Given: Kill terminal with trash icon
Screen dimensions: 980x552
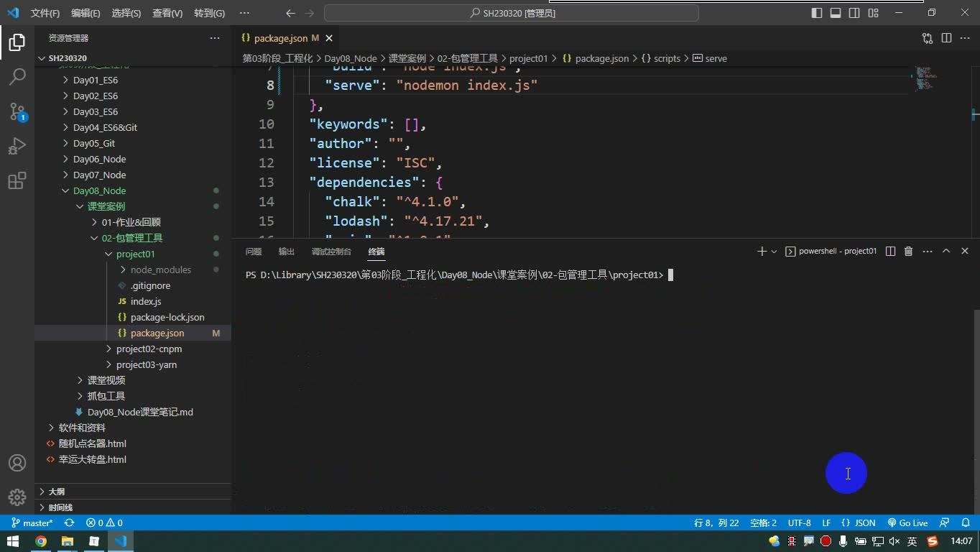Looking at the screenshot, I should [x=908, y=251].
